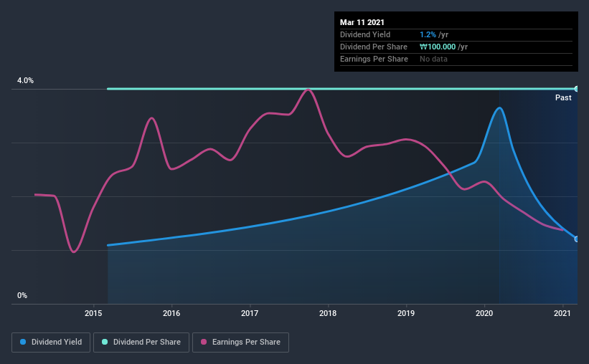589x364 pixels.
Task: Hide the Earnings Per Share series
Action: [x=242, y=343]
